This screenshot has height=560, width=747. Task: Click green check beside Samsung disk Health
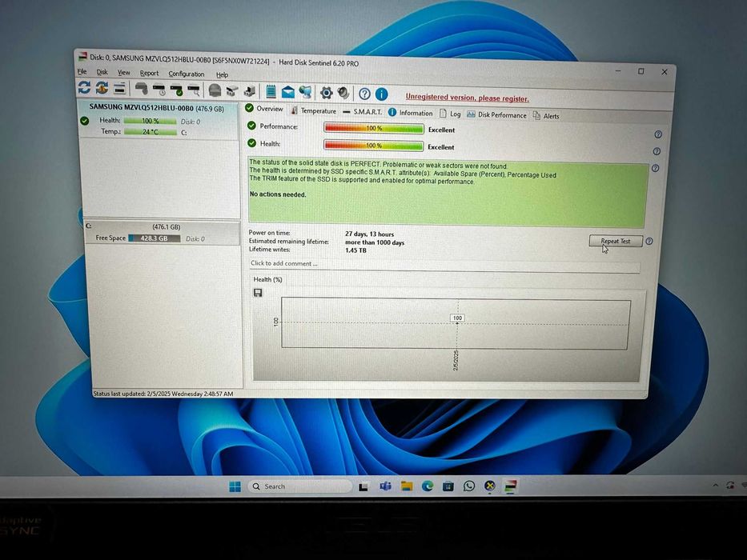coord(84,121)
